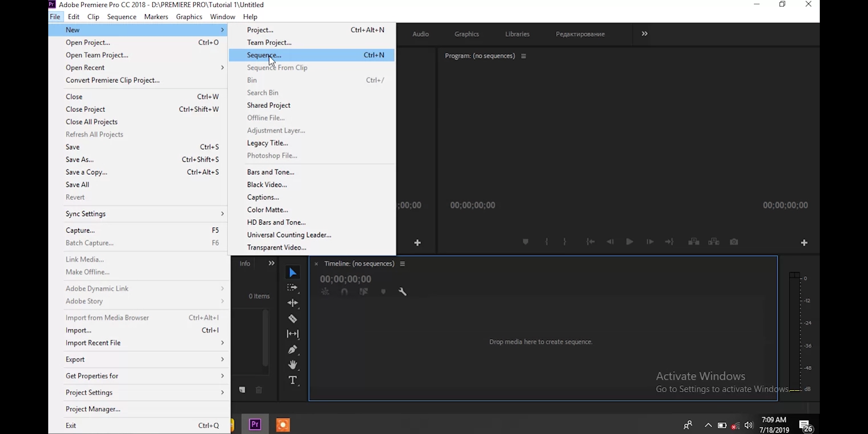
Task: Toggle snap magnet in timeline
Action: [344, 292]
